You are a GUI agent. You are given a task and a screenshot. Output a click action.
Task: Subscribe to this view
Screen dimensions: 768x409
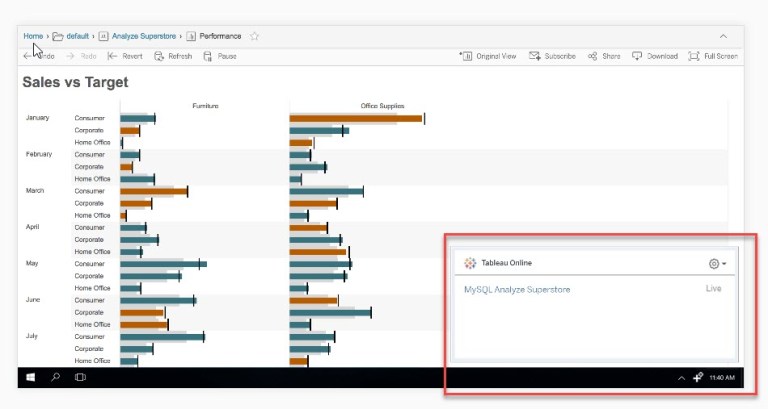click(552, 56)
